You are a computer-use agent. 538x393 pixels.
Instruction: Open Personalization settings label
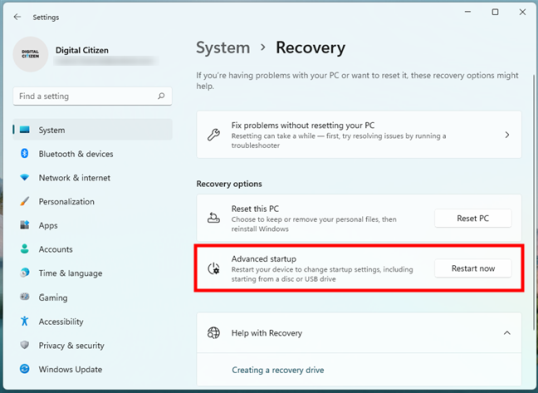67,201
